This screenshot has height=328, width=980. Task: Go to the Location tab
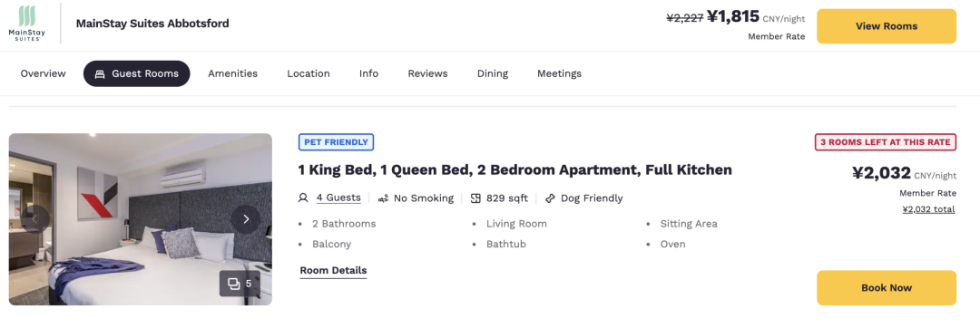click(x=309, y=73)
